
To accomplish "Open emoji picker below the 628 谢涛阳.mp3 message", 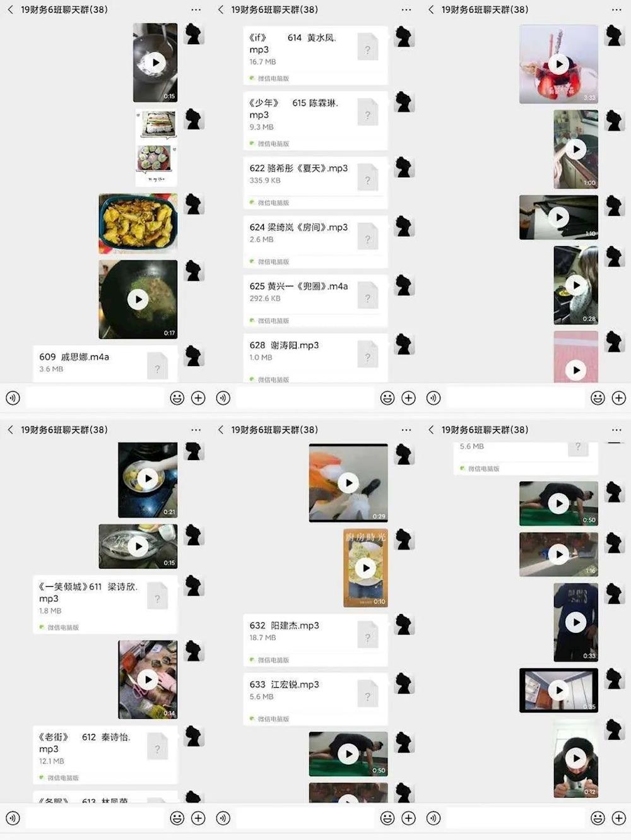I will click(x=387, y=398).
